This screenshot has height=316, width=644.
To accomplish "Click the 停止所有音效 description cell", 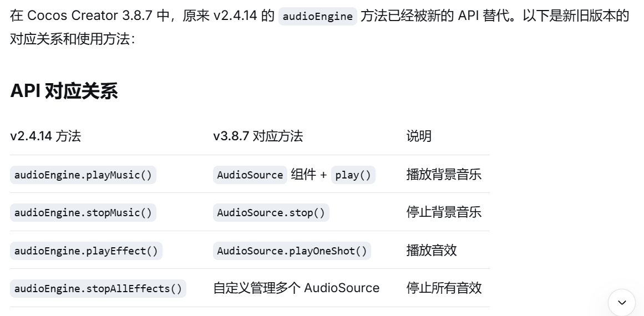I will [444, 288].
